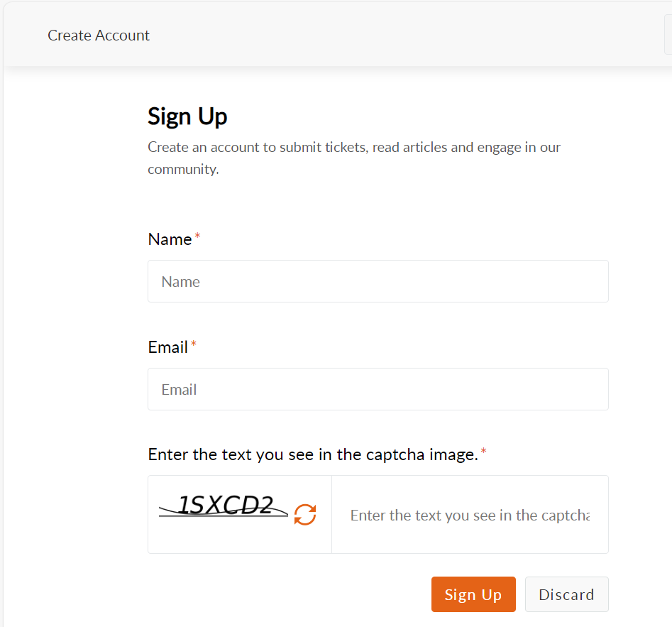Click the red asterisk beside Name

tap(197, 238)
